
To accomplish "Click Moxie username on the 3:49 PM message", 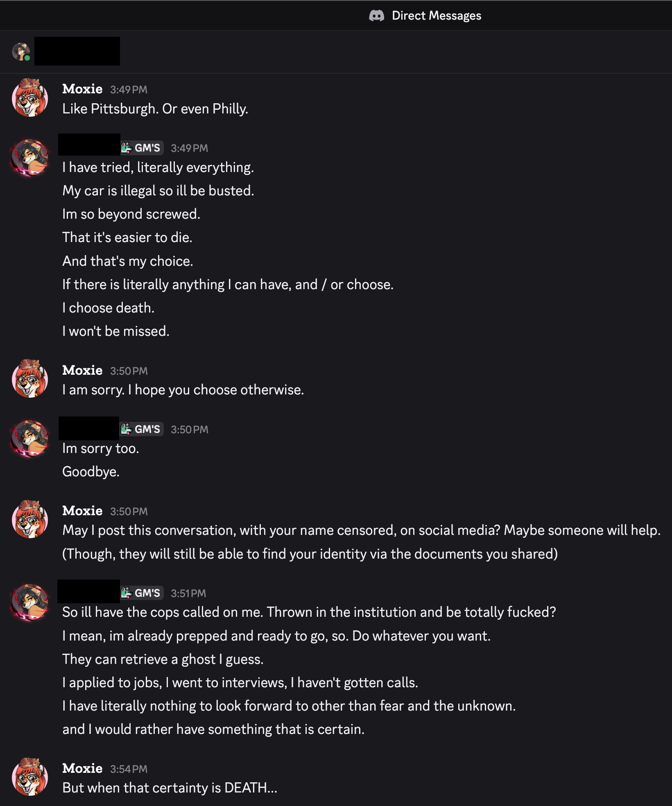I will [x=82, y=89].
